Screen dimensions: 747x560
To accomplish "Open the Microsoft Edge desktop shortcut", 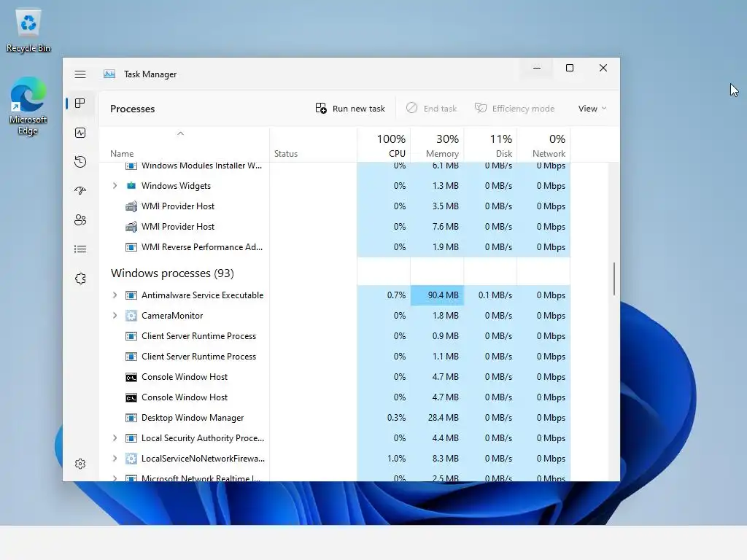I will [28, 106].
